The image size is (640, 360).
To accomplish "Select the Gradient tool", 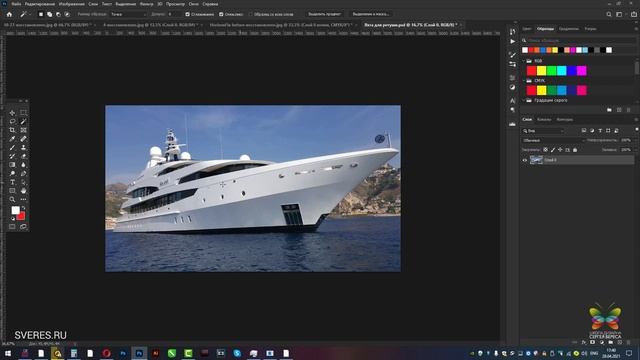I will click(12, 165).
